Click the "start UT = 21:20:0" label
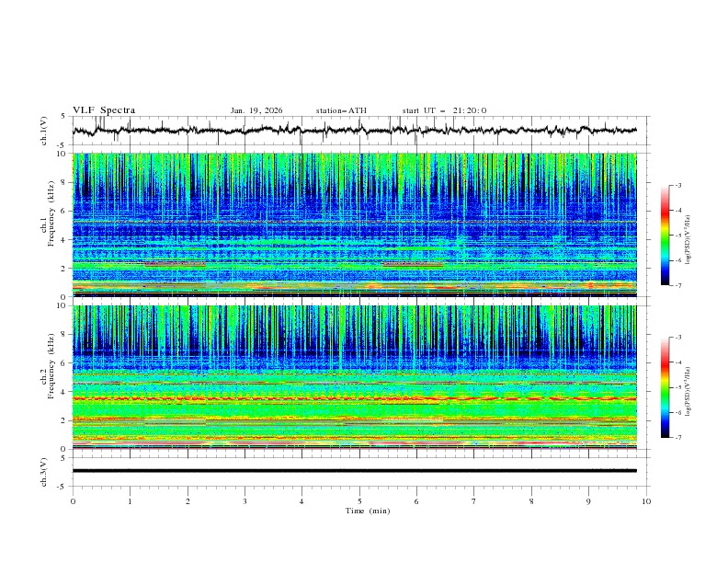This screenshot has height=563, width=728. (x=444, y=110)
